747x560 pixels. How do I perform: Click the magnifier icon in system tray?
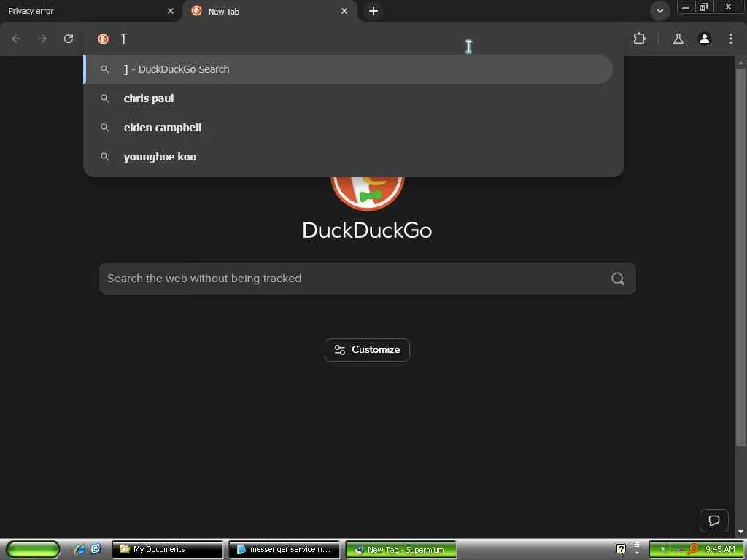point(693,550)
